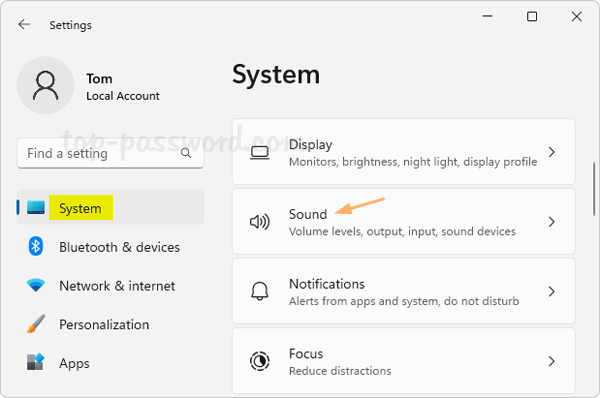600x398 pixels.
Task: Click the search magnifier icon
Action: click(186, 153)
